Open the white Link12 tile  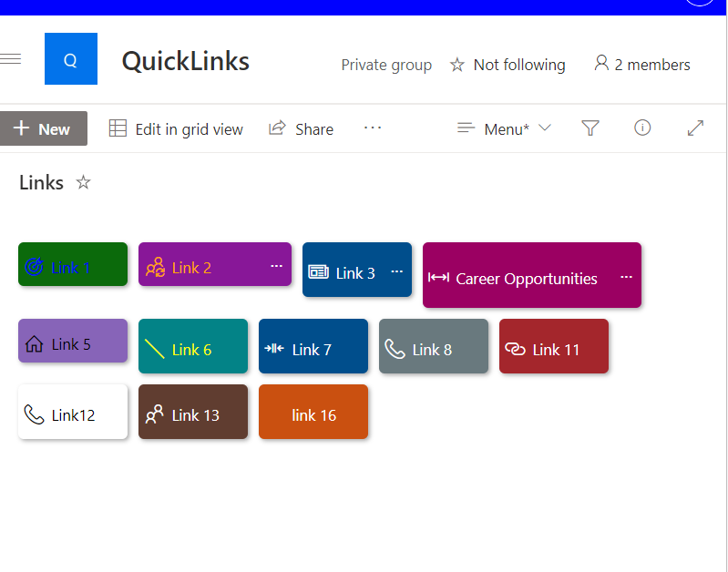coord(73,412)
